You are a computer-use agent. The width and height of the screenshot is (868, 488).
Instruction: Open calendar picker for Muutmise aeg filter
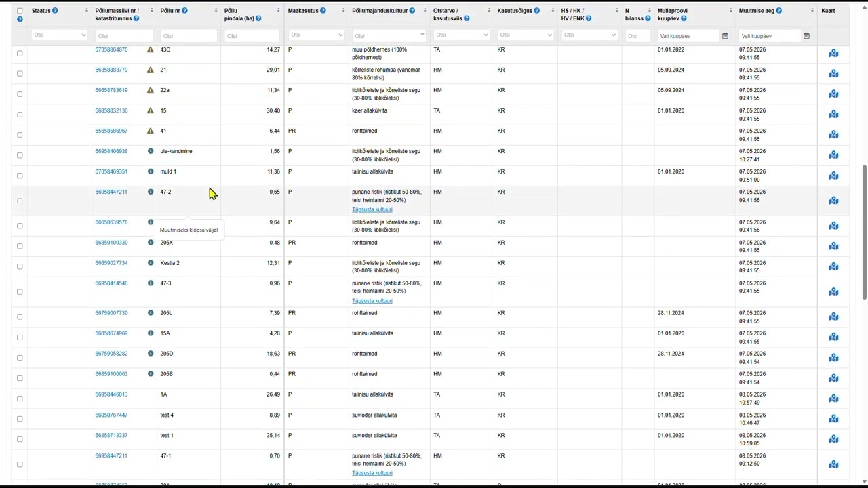(x=806, y=35)
